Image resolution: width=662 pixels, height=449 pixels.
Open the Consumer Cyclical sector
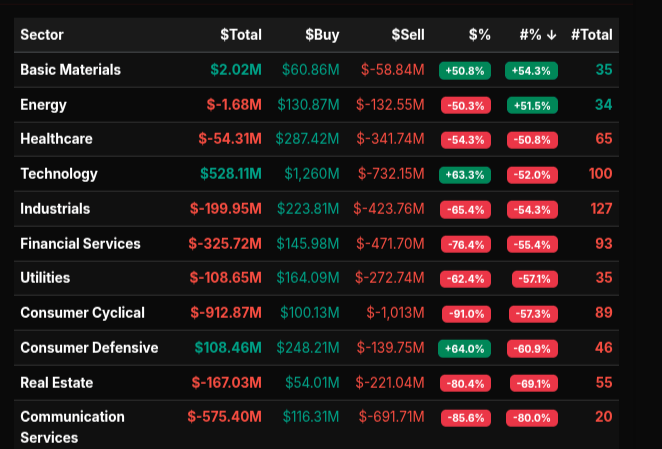[x=82, y=313]
